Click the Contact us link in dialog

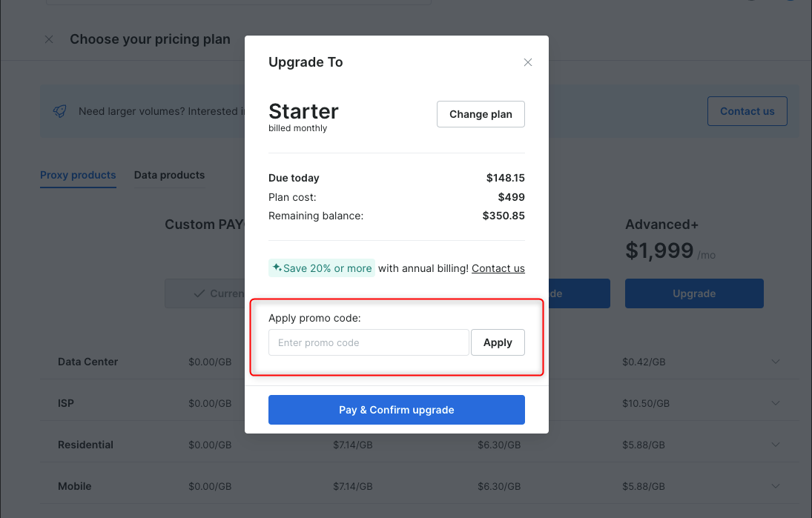pos(498,268)
